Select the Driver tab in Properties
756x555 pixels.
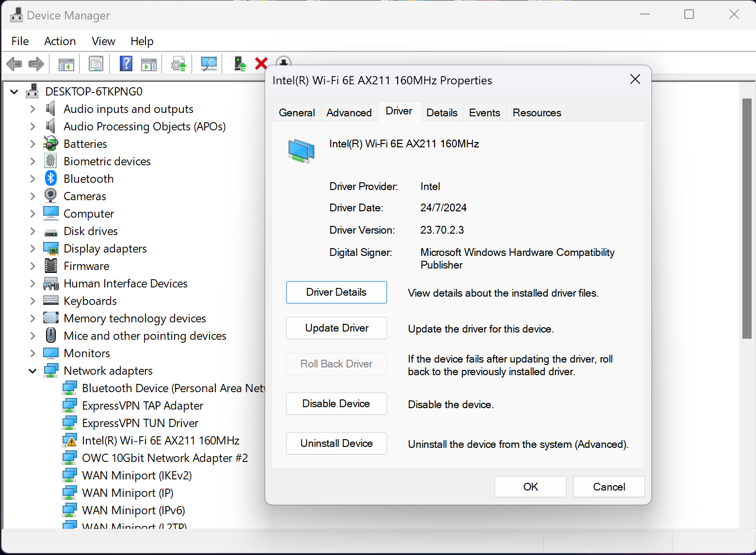pyautogui.click(x=399, y=111)
